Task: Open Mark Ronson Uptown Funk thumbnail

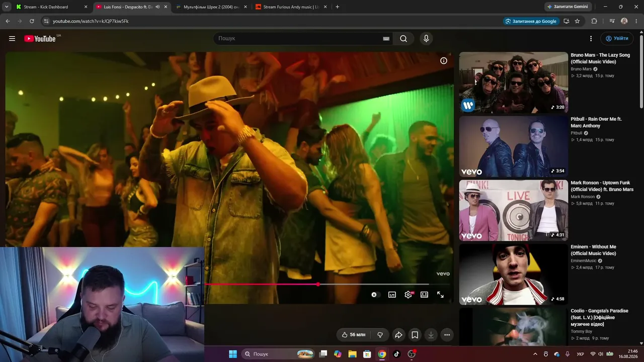Action: 513,210
